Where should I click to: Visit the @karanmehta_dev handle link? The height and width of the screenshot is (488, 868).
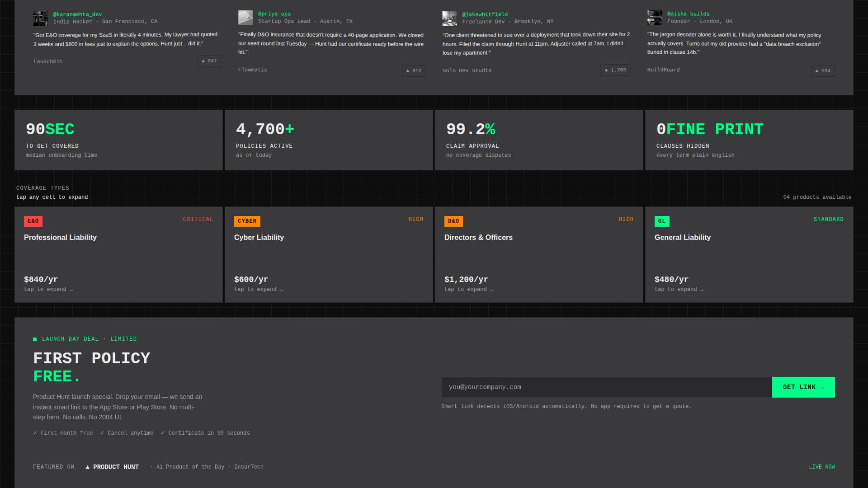click(77, 14)
